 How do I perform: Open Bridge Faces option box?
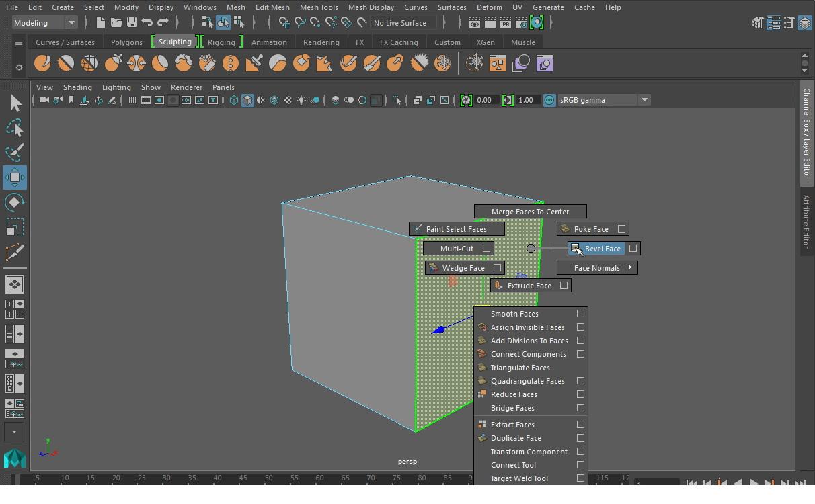click(x=580, y=408)
